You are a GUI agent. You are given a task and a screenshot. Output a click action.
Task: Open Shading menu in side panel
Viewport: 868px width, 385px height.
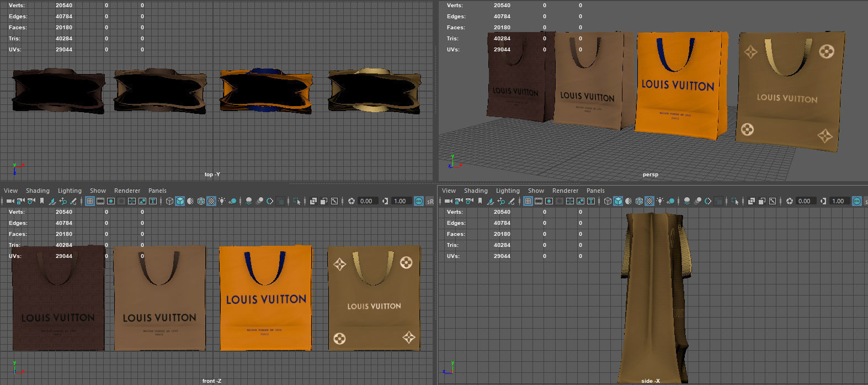coord(476,191)
